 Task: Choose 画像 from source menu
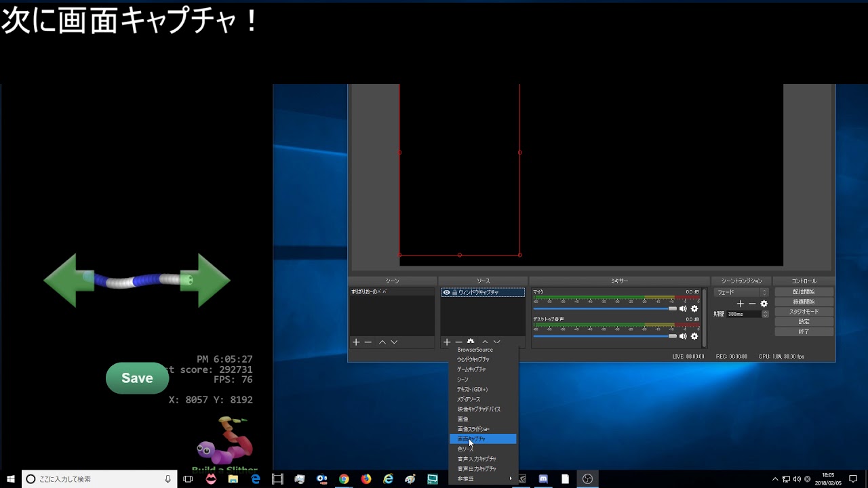pyautogui.click(x=484, y=420)
